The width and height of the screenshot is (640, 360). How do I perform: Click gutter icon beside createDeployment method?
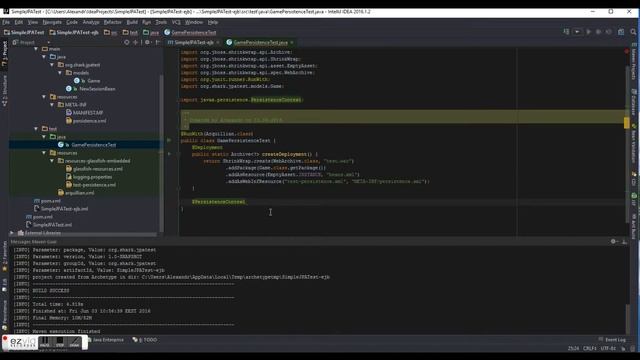(169, 154)
